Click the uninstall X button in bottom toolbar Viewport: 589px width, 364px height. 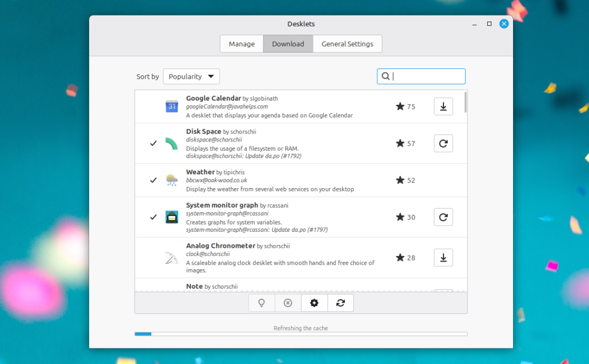pos(288,303)
